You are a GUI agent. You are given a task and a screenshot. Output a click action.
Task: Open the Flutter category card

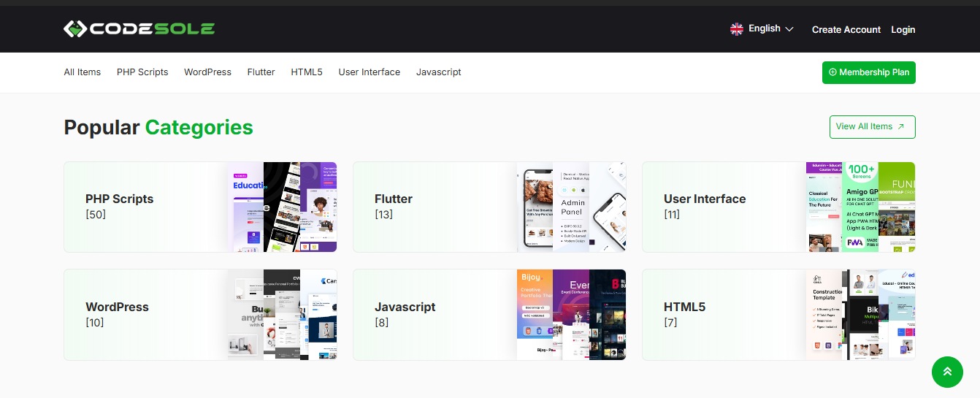489,207
